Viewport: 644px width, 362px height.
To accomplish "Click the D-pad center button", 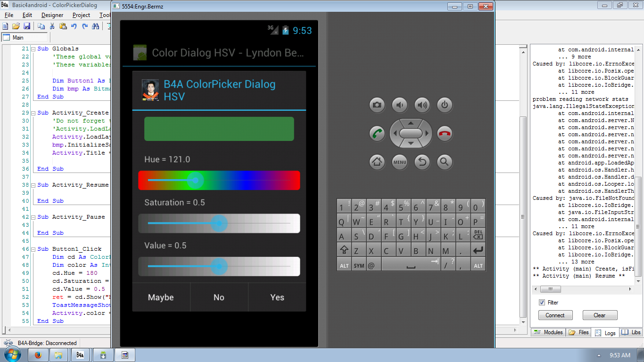I will tap(411, 133).
